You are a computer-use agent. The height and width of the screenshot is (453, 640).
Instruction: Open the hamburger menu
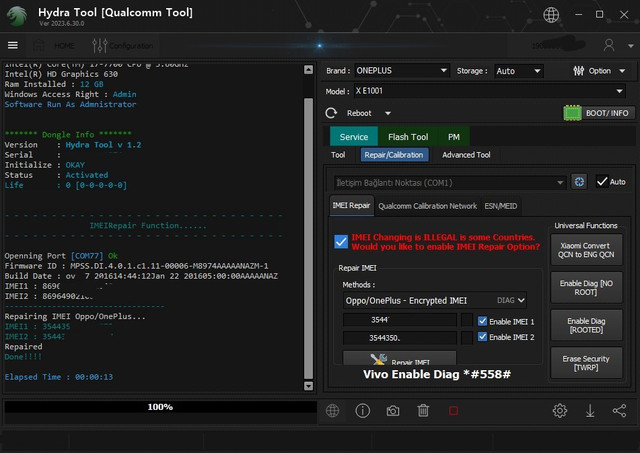13,45
